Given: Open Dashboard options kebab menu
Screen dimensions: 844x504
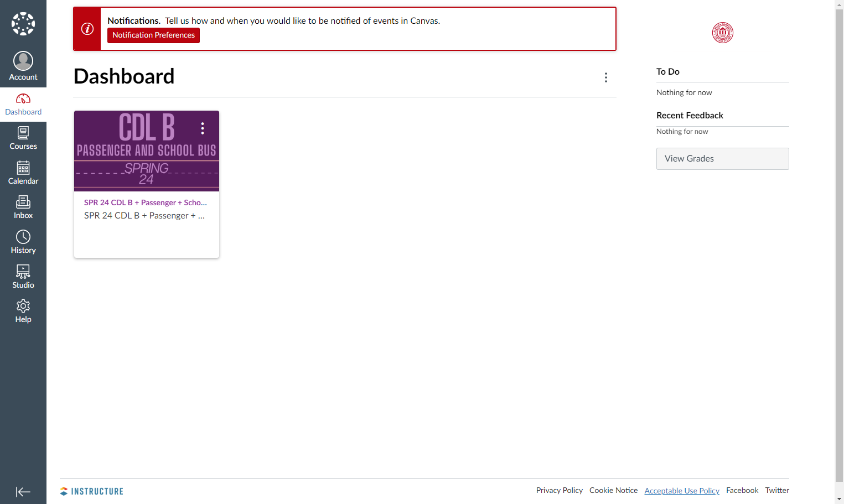Looking at the screenshot, I should coord(606,77).
